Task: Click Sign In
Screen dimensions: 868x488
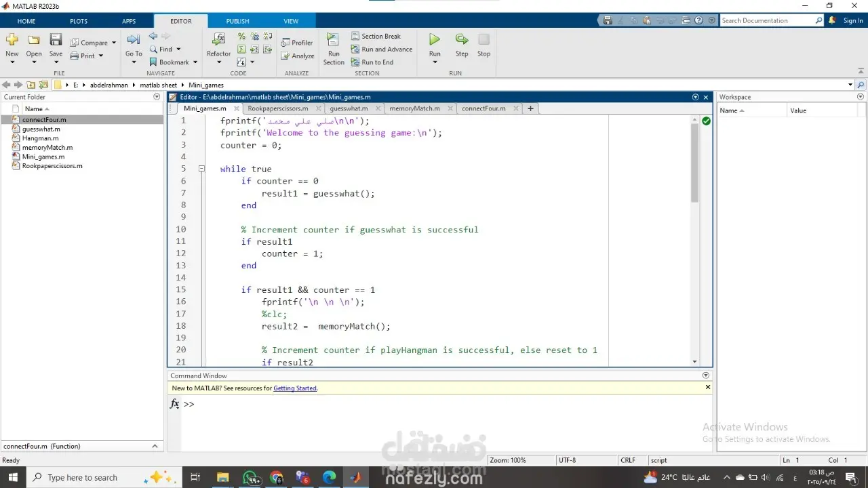Action: point(853,21)
